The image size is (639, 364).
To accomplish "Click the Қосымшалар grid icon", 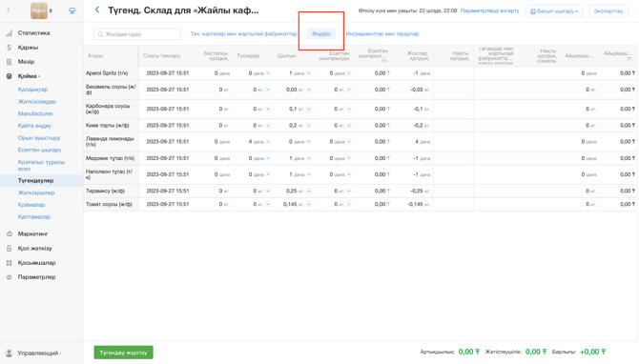I will (x=9, y=263).
